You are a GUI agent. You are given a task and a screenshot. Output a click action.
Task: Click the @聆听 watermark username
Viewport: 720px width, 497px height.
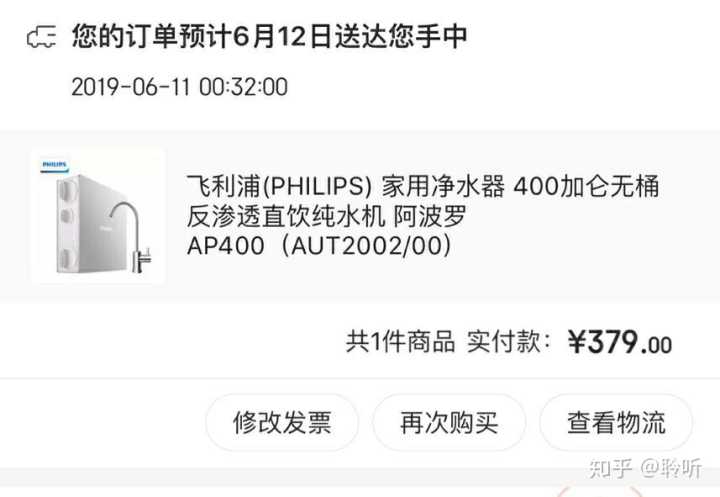[671, 469]
